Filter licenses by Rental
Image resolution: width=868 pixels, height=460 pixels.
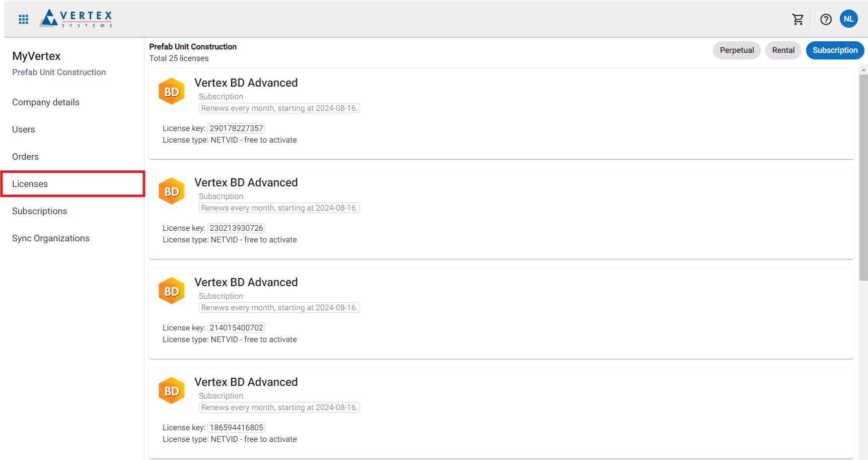coord(783,50)
